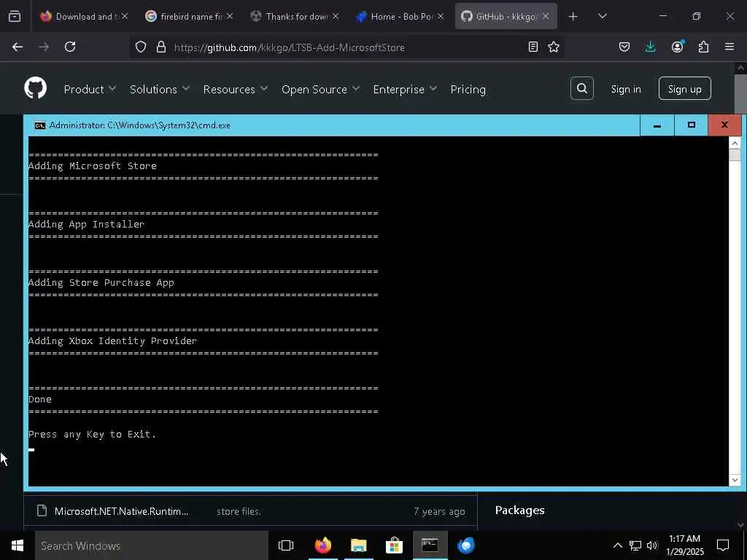
Task: Open tracking protection shield icon
Action: coord(141,47)
